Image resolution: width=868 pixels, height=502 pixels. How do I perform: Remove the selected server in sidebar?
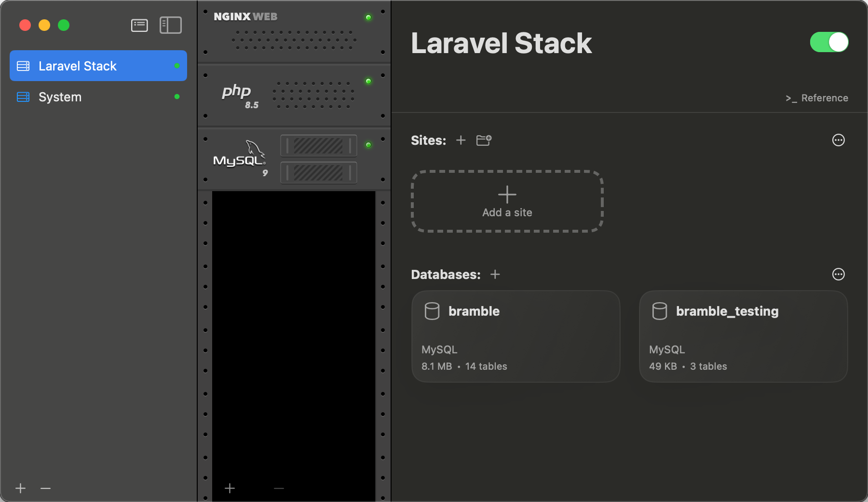point(45,488)
